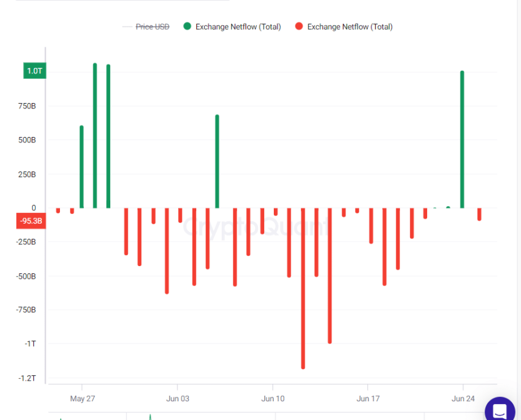
Task: Click the green 1.0T axis value badge
Action: point(34,71)
